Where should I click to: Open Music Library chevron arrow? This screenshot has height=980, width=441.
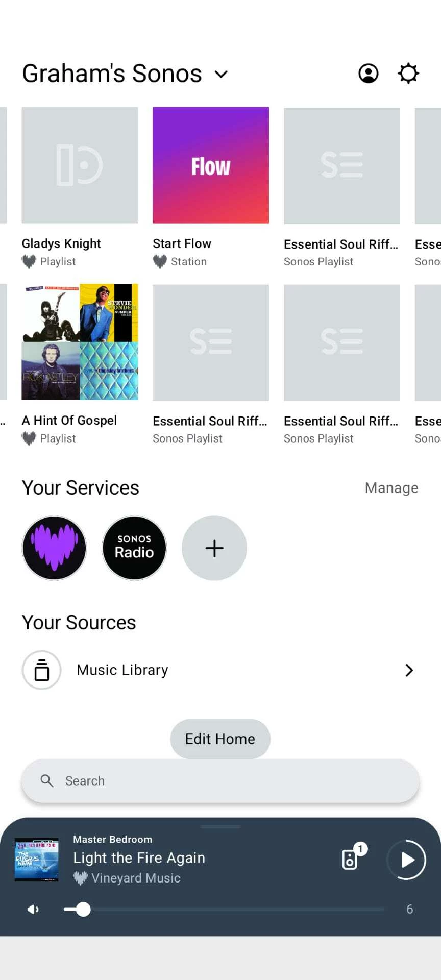coord(409,670)
